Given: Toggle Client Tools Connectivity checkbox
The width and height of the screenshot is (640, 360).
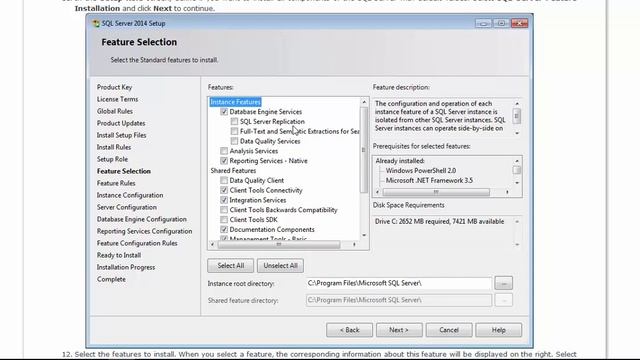Looking at the screenshot, I should [x=224, y=190].
